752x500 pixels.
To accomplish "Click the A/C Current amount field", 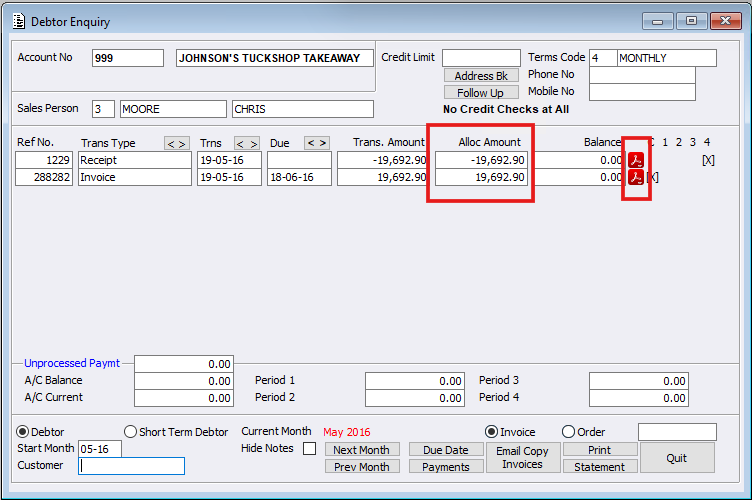I will (x=184, y=398).
